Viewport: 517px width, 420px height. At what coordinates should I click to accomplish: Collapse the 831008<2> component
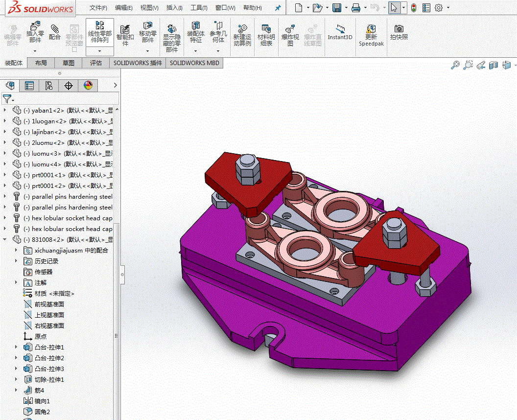point(4,239)
